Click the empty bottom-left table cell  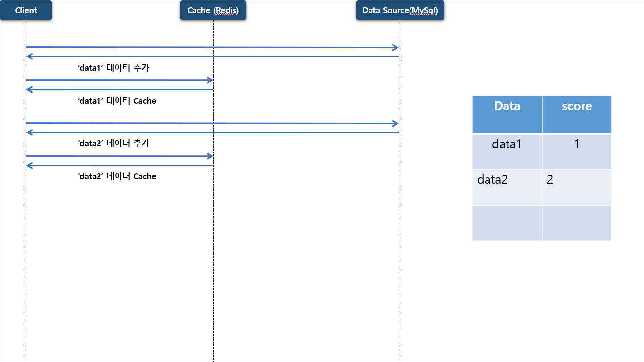507,223
